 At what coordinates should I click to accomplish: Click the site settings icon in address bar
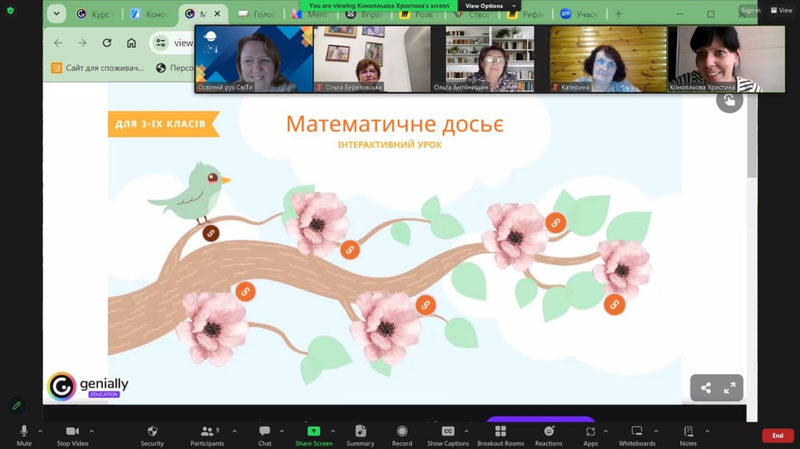coord(161,43)
